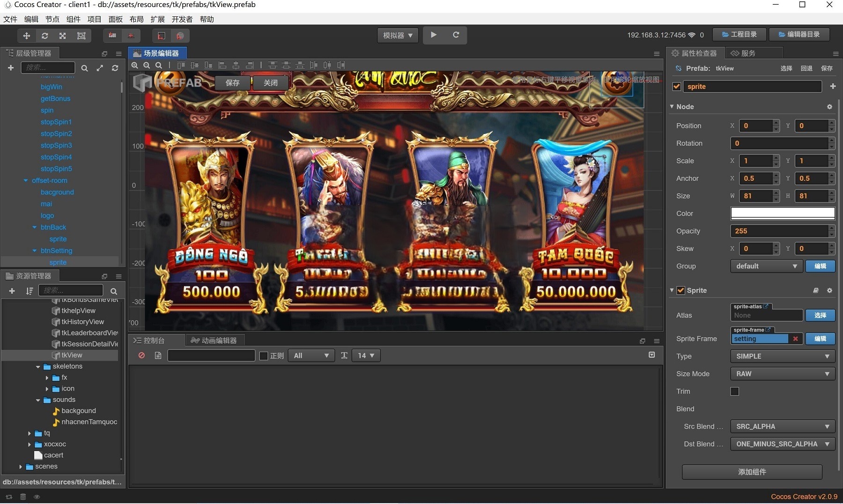
Task: Open the 组件 menu
Action: 74,19
